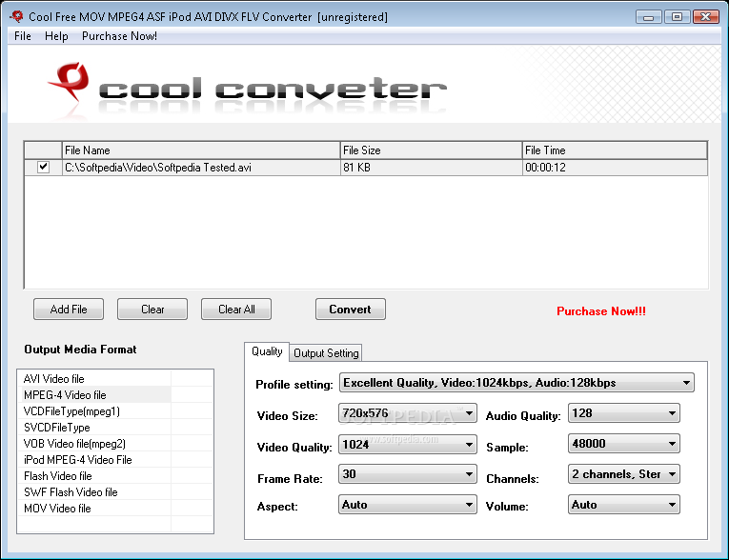The width and height of the screenshot is (729, 560).
Task: Open the Channels dropdown
Action: click(624, 474)
